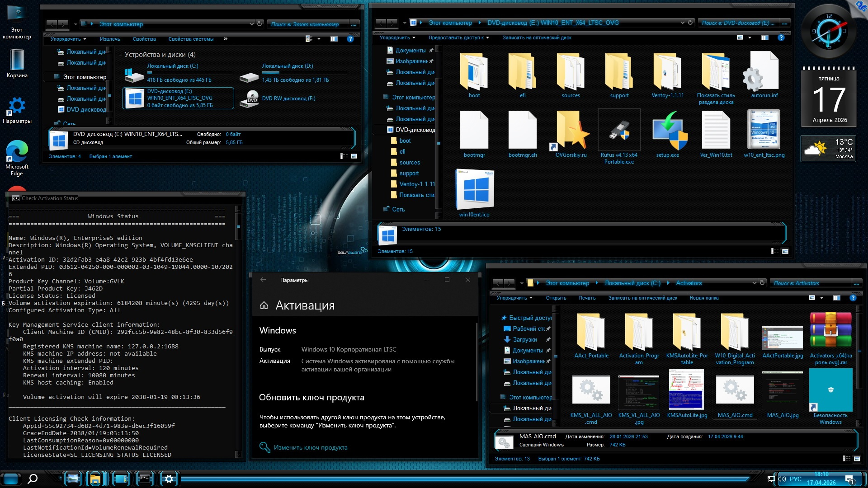868x488 pixels.
Task: Click Change product key link
Action: click(x=310, y=447)
